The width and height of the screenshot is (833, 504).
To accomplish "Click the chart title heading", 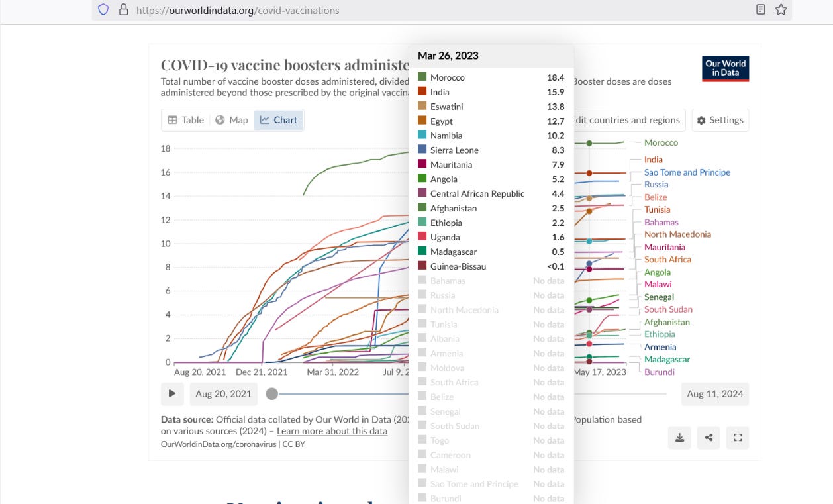I will tap(285, 65).
